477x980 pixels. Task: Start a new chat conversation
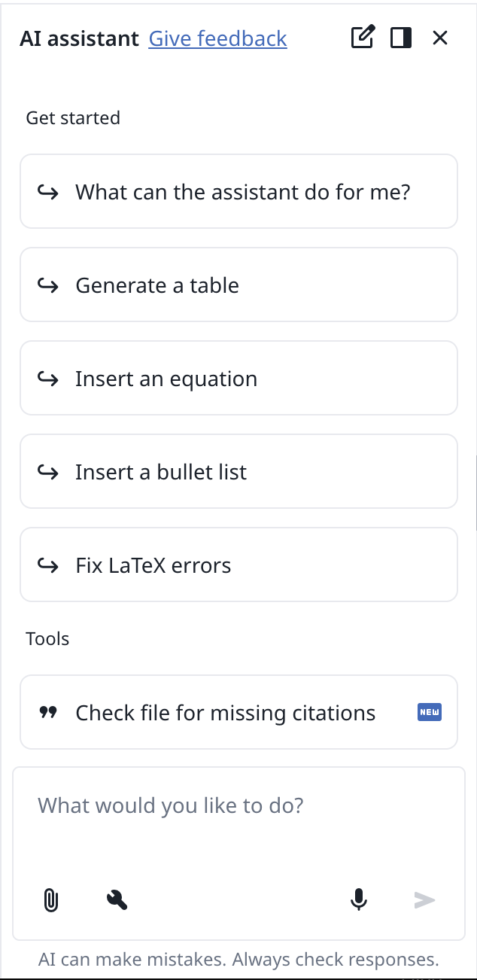(363, 37)
